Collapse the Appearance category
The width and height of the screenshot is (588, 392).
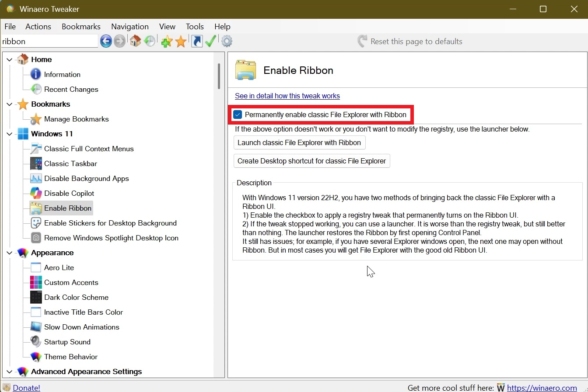pos(9,253)
